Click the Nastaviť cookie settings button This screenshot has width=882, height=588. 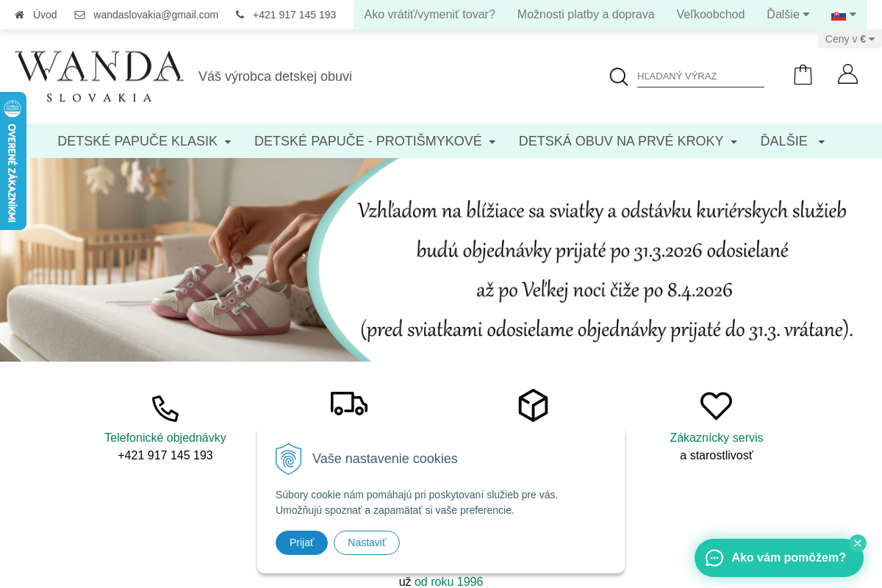point(367,542)
